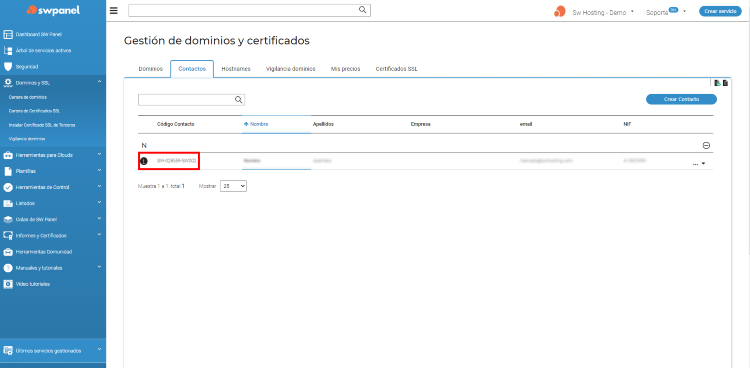Sort by the Apellidos column header
The width and height of the screenshot is (750, 369).
click(x=323, y=124)
